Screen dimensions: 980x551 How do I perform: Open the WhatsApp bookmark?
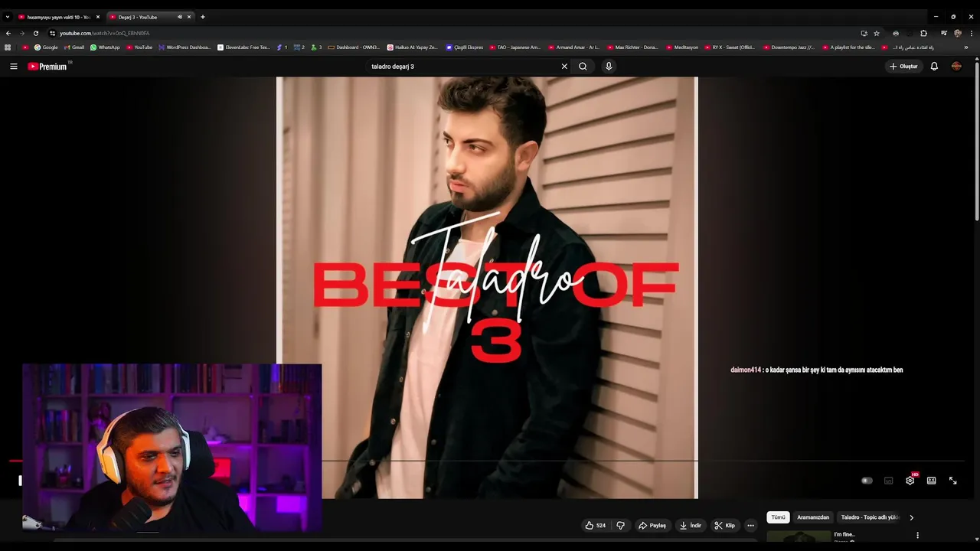[x=105, y=47]
